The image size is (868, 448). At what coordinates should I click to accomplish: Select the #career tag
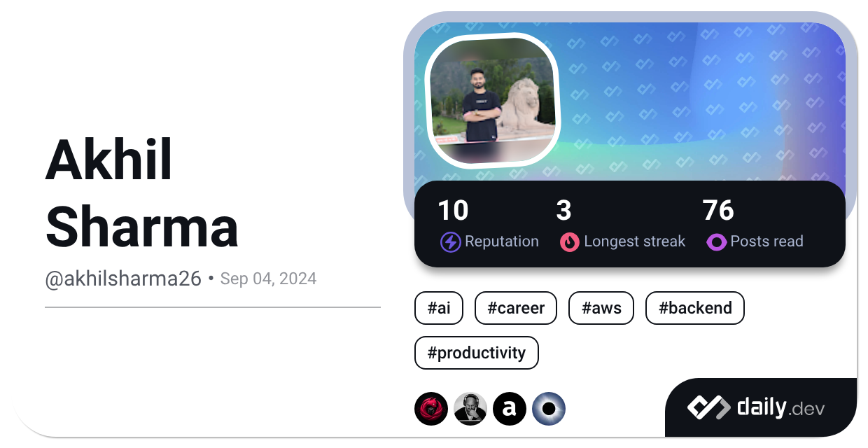516,308
